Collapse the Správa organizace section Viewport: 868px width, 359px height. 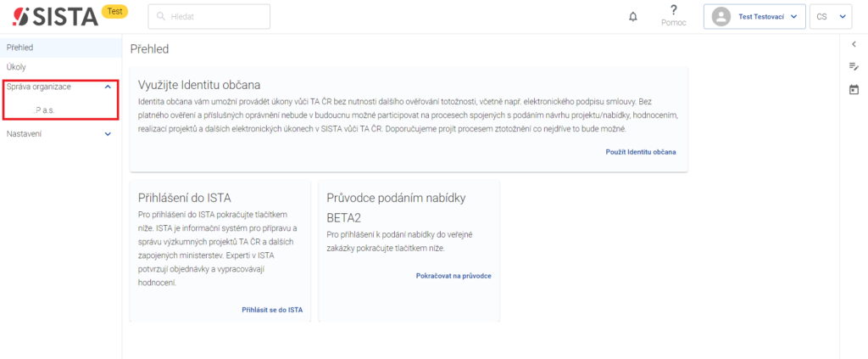(108, 87)
